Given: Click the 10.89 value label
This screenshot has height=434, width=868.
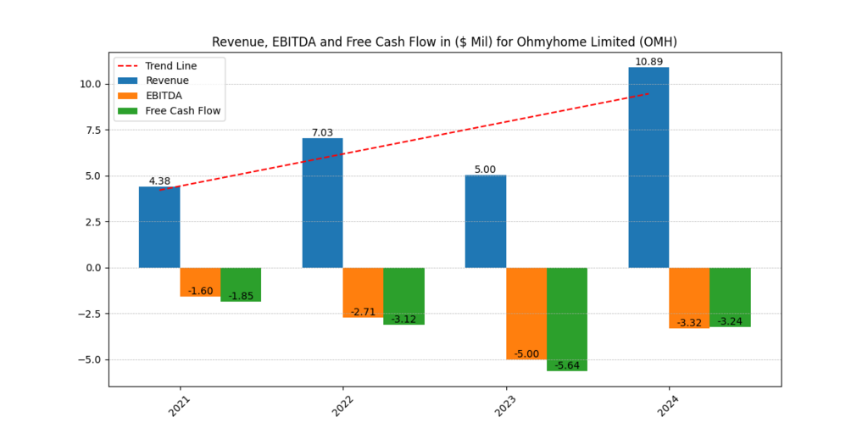Looking at the screenshot, I should pyautogui.click(x=648, y=62).
